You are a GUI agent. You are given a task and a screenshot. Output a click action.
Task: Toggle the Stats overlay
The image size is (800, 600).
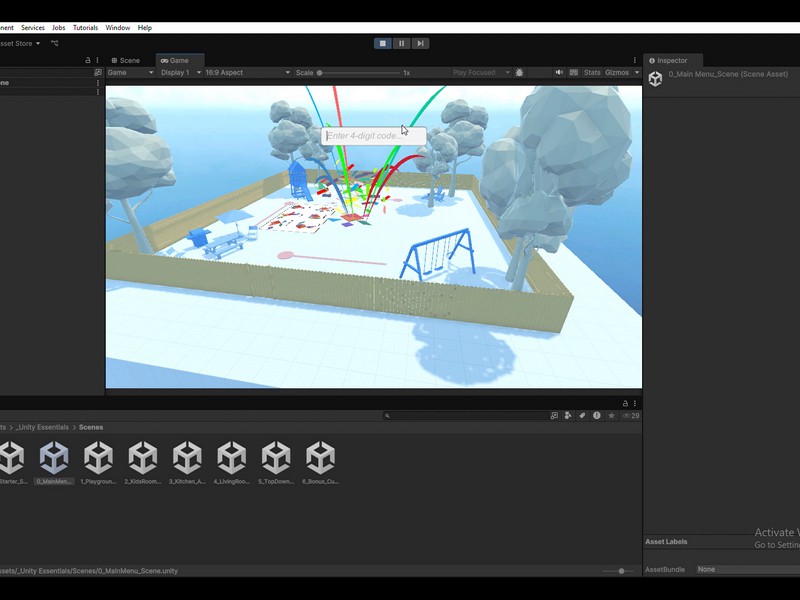[x=592, y=73]
